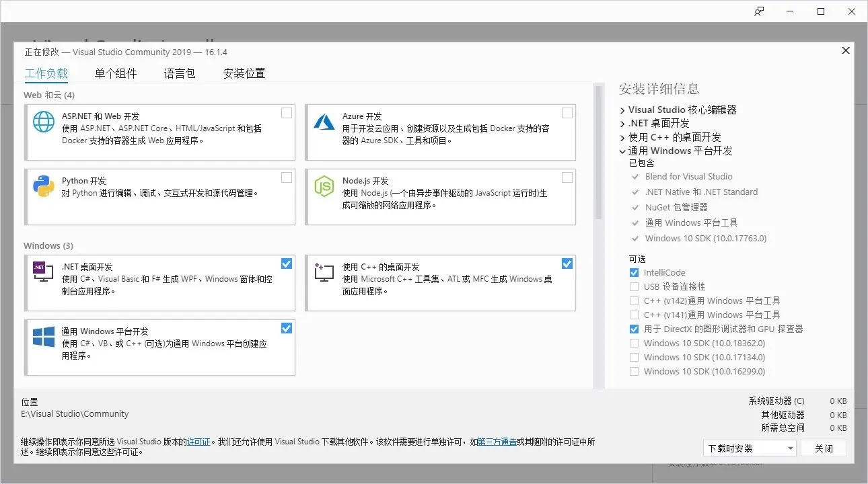Click the Blend for Visual Studio item

tap(688, 177)
